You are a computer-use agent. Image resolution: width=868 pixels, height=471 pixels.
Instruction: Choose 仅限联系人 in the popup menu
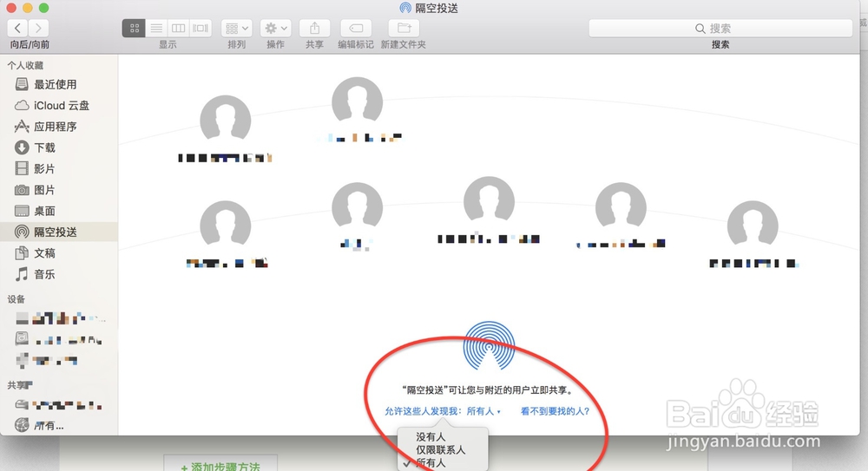pos(443,450)
